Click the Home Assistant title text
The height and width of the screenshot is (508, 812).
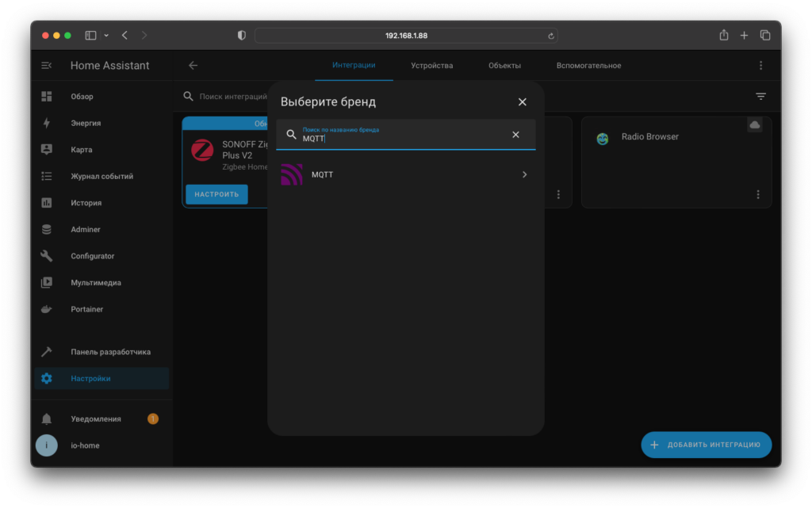109,66
